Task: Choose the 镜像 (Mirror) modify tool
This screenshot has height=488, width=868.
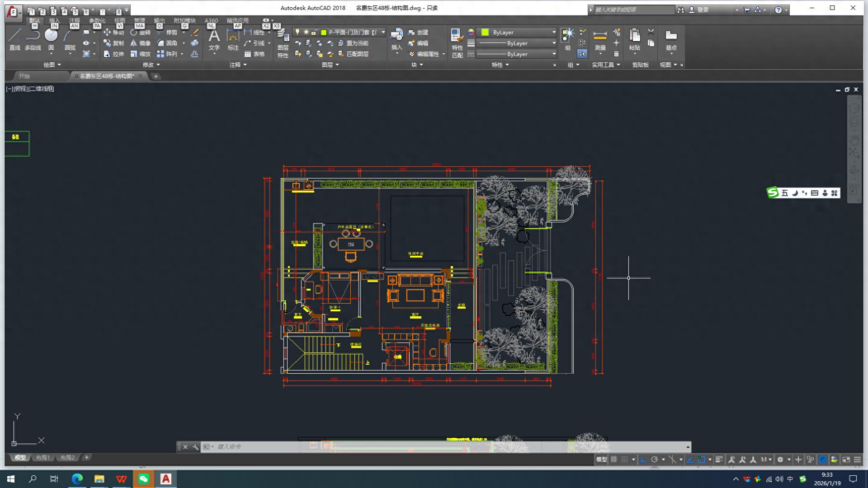Action: point(140,43)
